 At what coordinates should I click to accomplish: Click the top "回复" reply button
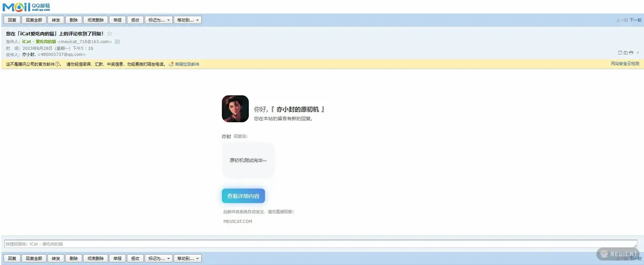[12, 20]
